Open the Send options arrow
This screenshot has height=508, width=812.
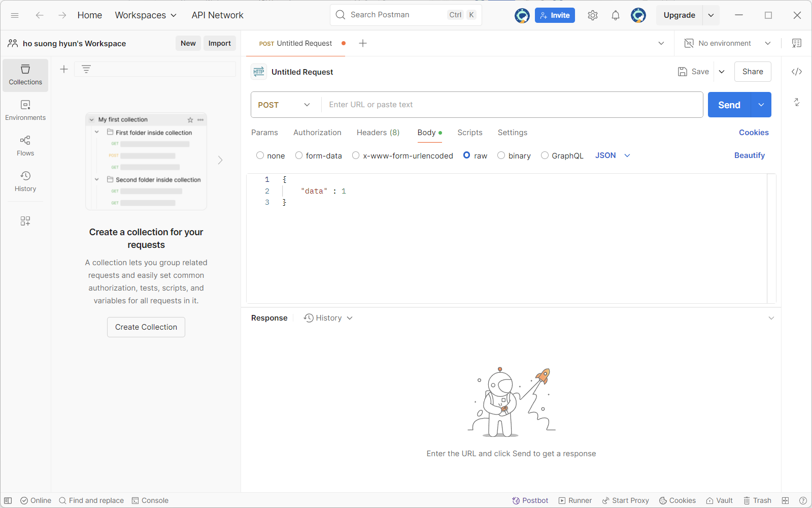tap(761, 105)
